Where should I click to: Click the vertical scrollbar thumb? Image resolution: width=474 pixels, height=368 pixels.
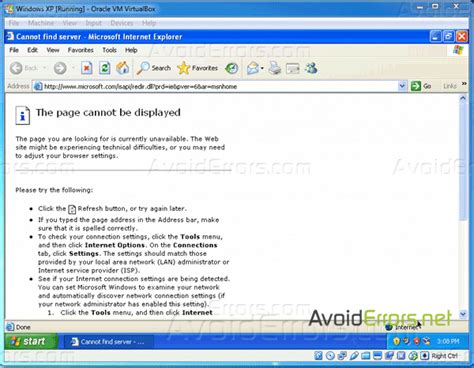click(463, 161)
